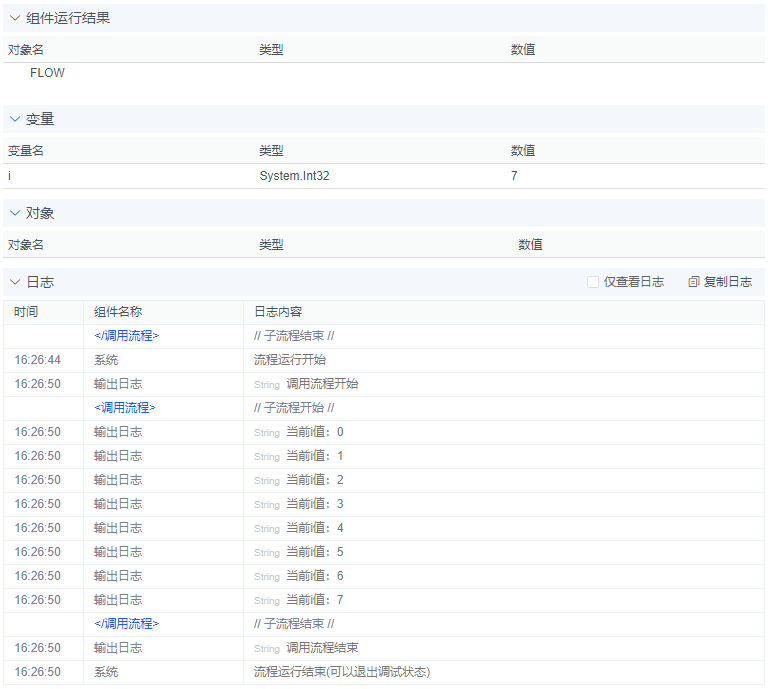Enable the 仅查看日志 checkbox

593,282
